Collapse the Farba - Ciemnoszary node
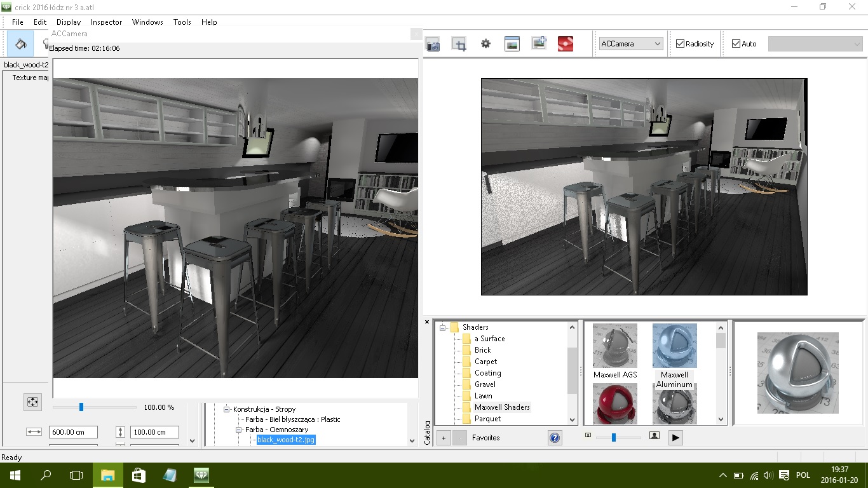Screen dimensions: 868x488 pyautogui.click(x=239, y=430)
